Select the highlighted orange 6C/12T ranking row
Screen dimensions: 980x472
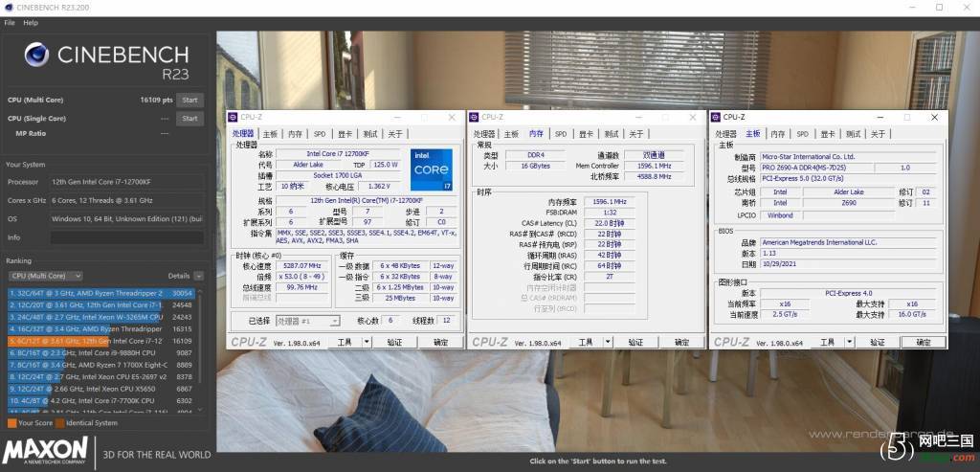[101, 342]
